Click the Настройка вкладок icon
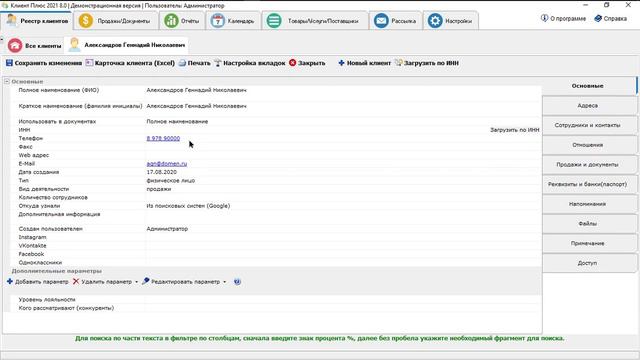The image size is (640, 360). tap(218, 63)
